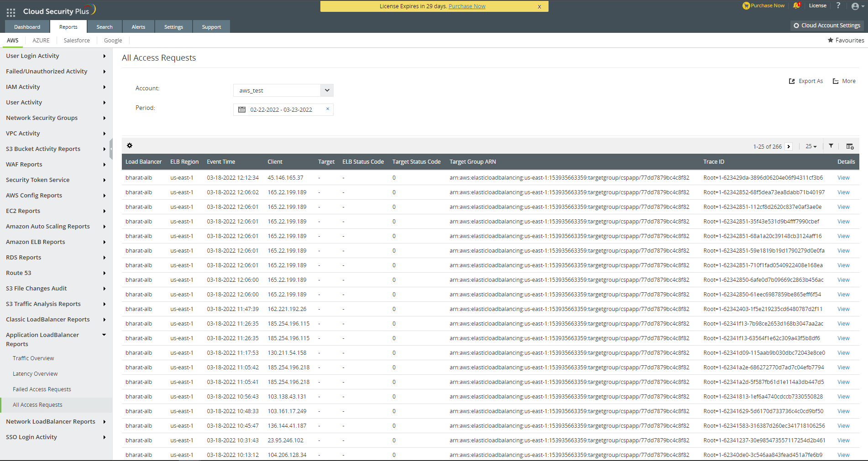Screen dimensions: 868x461
Task: Click the Export As label
Action: 810,81
